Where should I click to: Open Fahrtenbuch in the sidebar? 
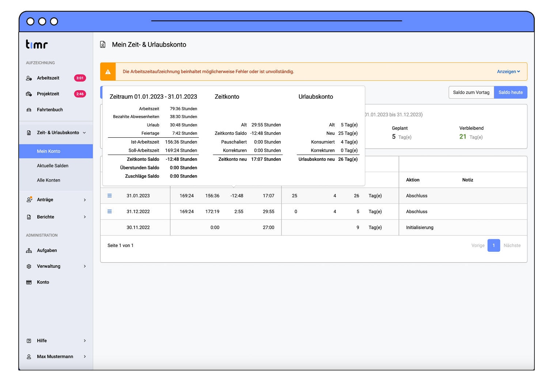coord(50,110)
